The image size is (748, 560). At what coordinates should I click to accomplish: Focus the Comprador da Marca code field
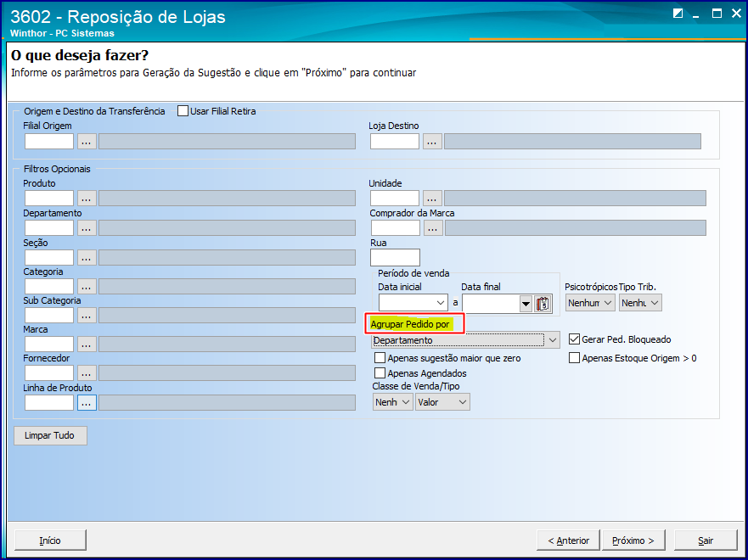tap(396, 227)
